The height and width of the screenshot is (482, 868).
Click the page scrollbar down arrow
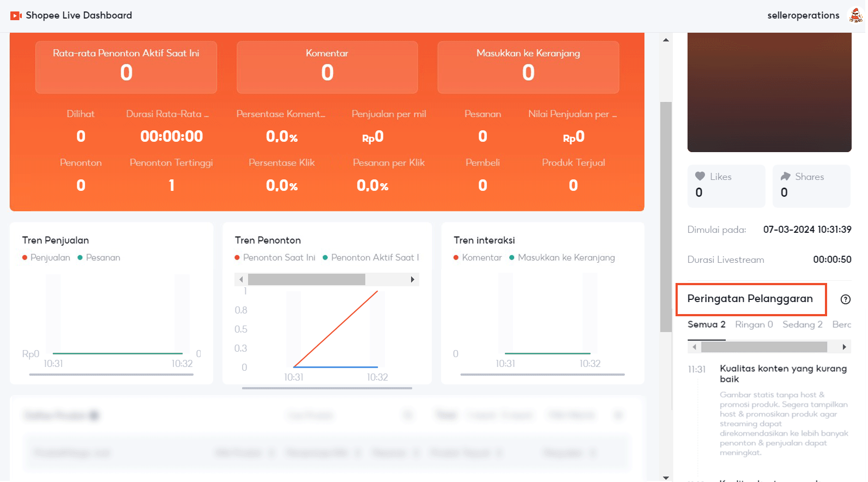coord(666,478)
